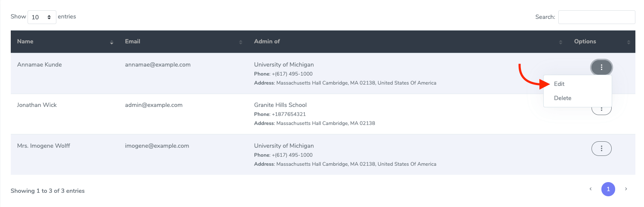
Task: Click the email imogene@example.com
Action: click(157, 146)
